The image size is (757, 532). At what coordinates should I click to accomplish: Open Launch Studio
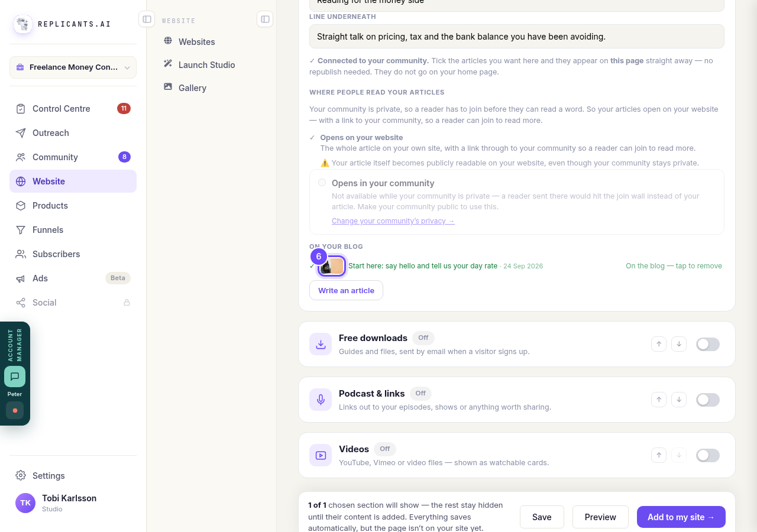[x=211, y=65]
